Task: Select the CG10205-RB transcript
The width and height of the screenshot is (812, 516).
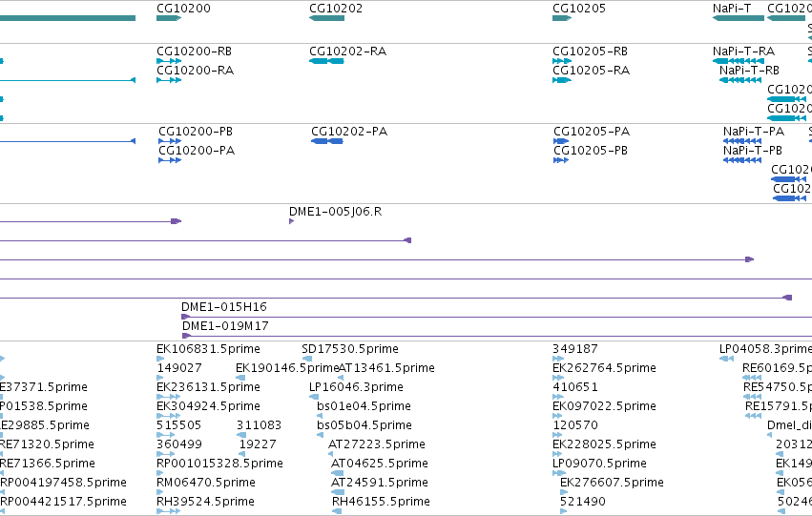Action: [x=562, y=61]
